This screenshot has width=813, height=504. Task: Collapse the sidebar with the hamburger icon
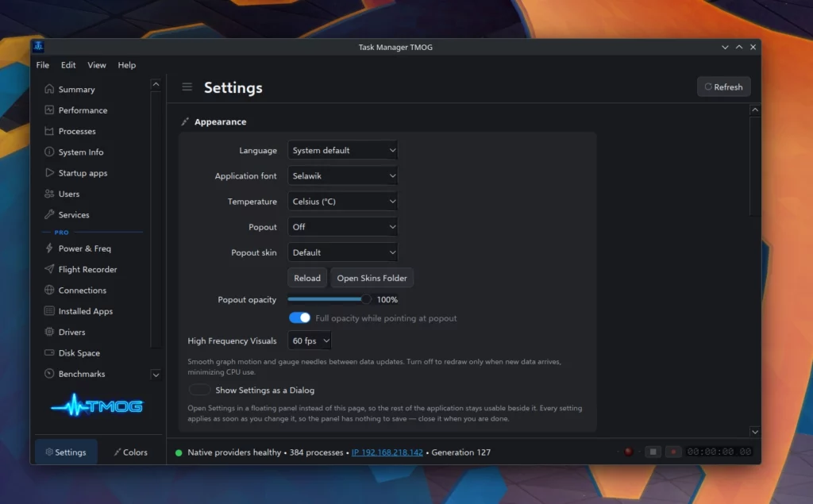click(187, 87)
